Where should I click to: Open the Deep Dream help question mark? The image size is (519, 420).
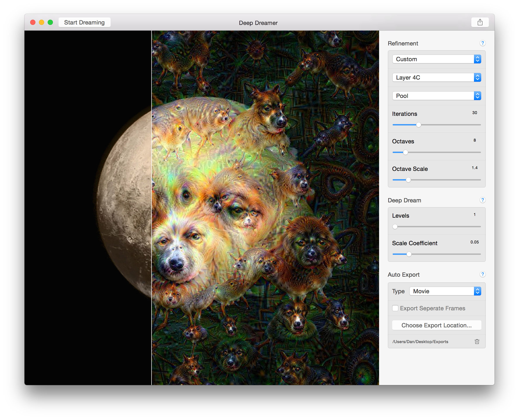tap(482, 200)
